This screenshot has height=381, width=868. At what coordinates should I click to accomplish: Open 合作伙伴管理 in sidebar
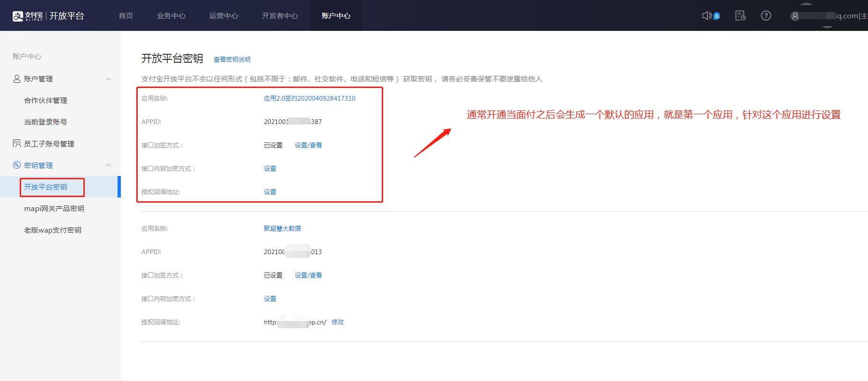[45, 100]
